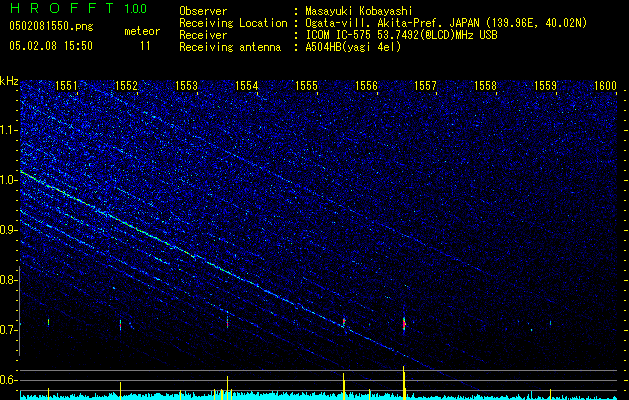Image resolution: width=629 pixels, height=400 pixels.
Task: Click the antenna value A504HB(yagi 4el)
Action: (x=353, y=47)
